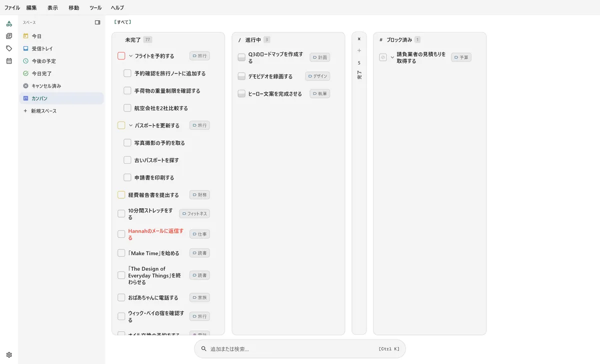Collapse 請負業者の見積もりを取得する chevron

(392, 57)
